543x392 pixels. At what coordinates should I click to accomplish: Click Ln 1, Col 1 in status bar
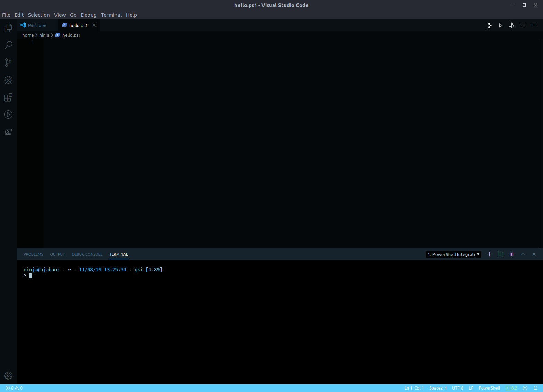pyautogui.click(x=414, y=388)
